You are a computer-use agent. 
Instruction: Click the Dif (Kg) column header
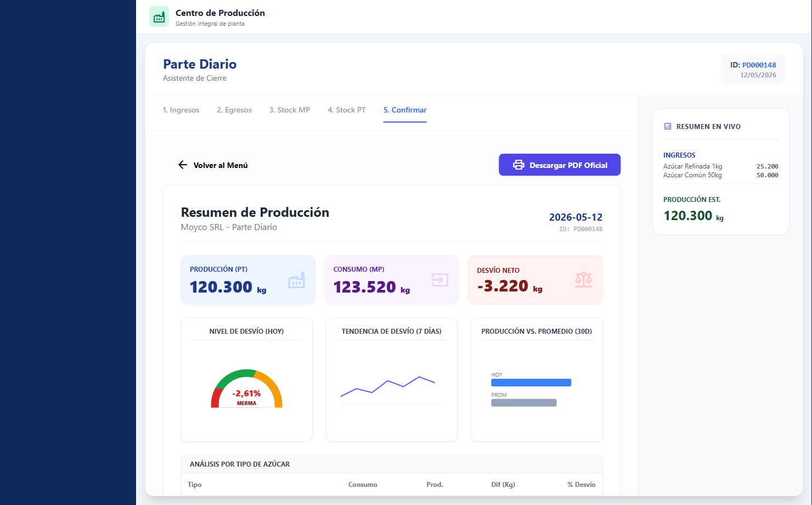point(503,485)
